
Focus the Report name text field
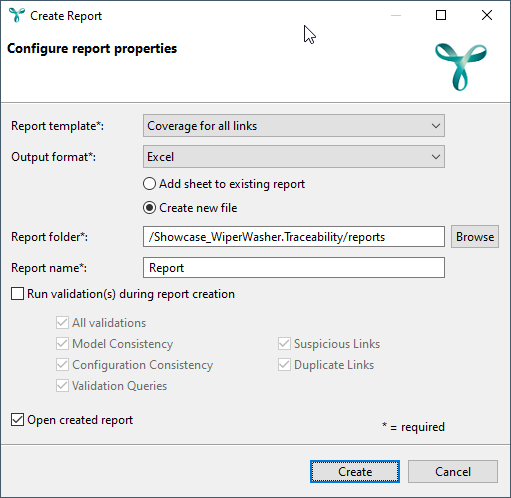click(x=294, y=268)
